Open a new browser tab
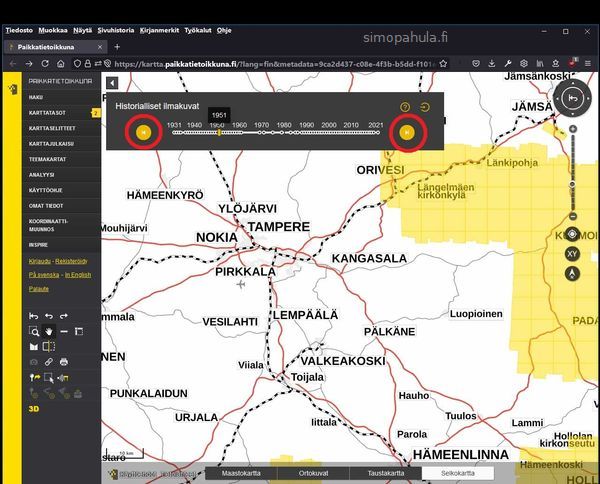The width and height of the screenshot is (600, 484). coord(117,46)
